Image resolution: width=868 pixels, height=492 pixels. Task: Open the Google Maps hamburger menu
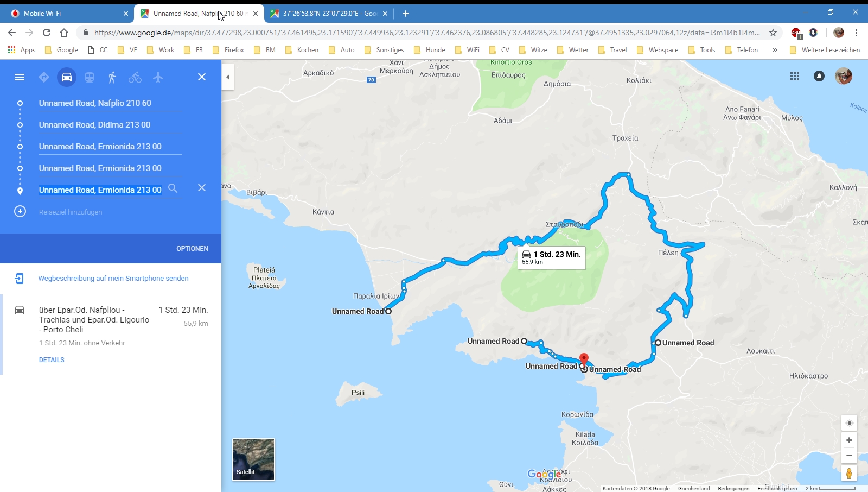(x=20, y=77)
